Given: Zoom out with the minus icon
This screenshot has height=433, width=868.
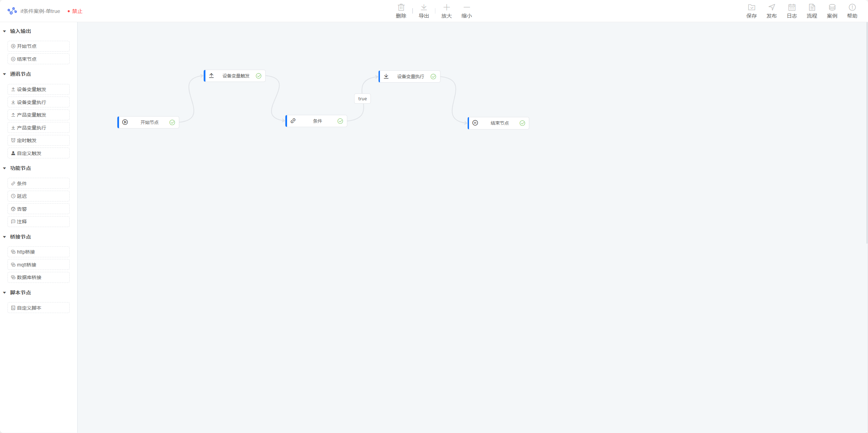Looking at the screenshot, I should pyautogui.click(x=466, y=7).
